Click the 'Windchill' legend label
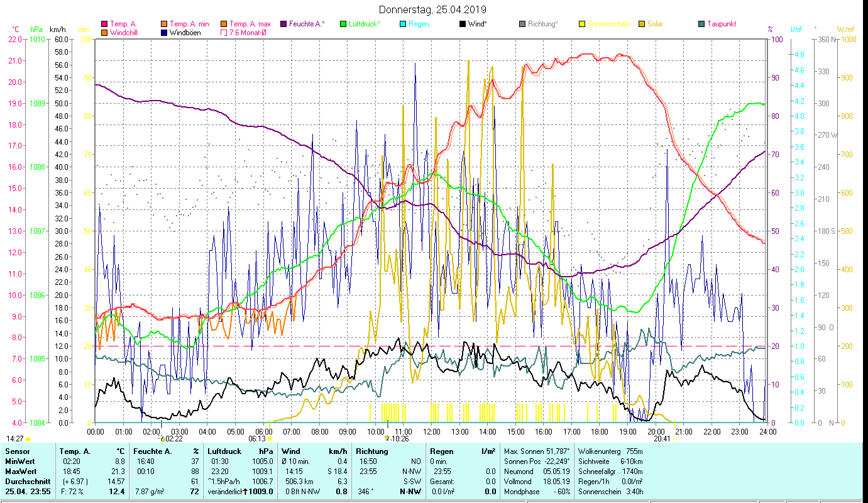The width and height of the screenshot is (868, 503). (124, 33)
